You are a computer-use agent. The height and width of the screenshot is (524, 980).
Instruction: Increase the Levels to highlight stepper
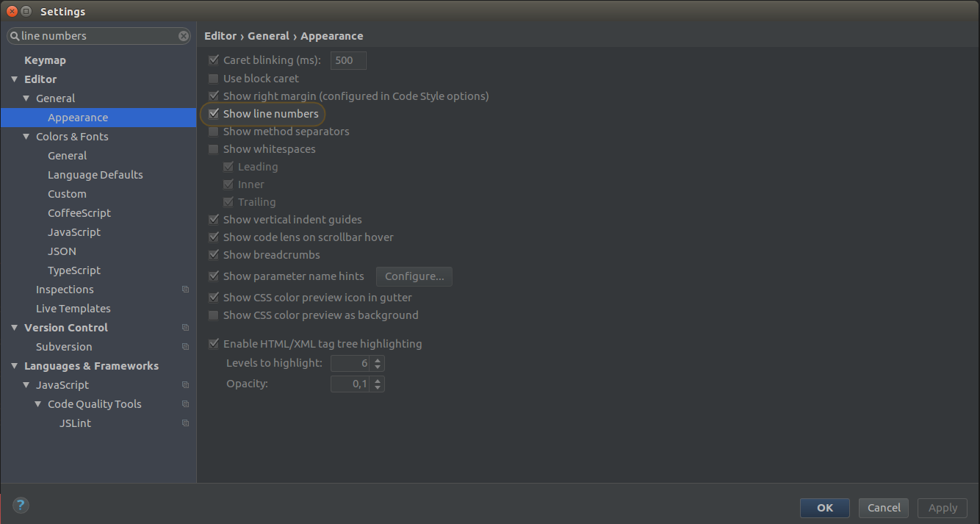378,360
